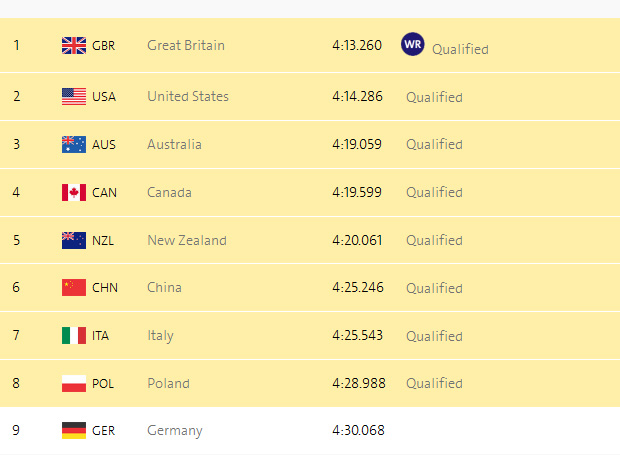This screenshot has width=620, height=455.
Task: Click the Italy flag icon
Action: 74,335
